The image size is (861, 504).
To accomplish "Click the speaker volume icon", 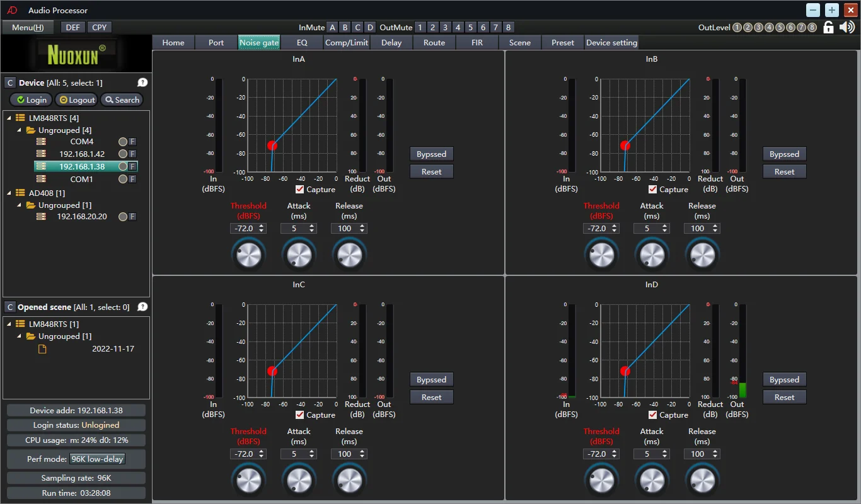I will point(847,27).
